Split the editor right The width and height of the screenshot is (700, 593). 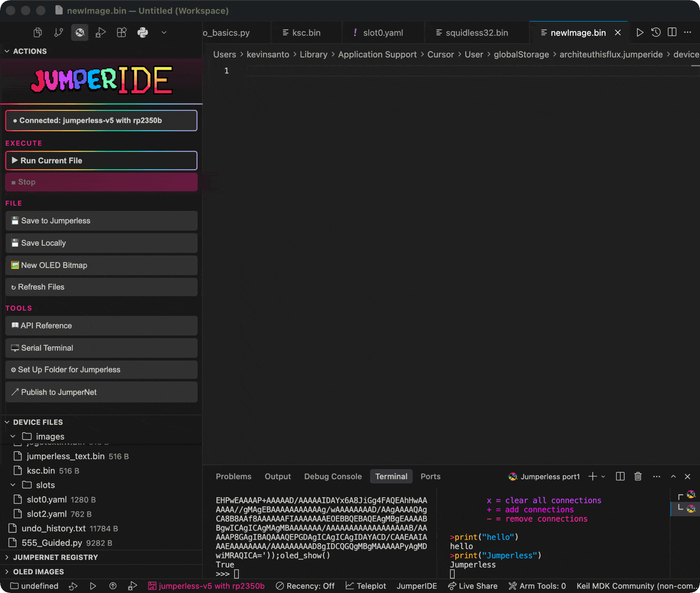point(672,32)
